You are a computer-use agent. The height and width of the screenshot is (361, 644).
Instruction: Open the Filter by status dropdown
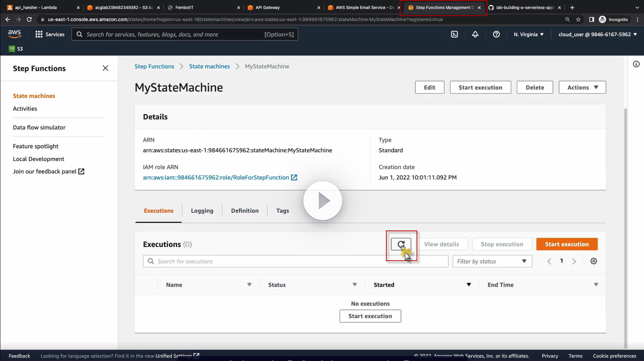492,261
